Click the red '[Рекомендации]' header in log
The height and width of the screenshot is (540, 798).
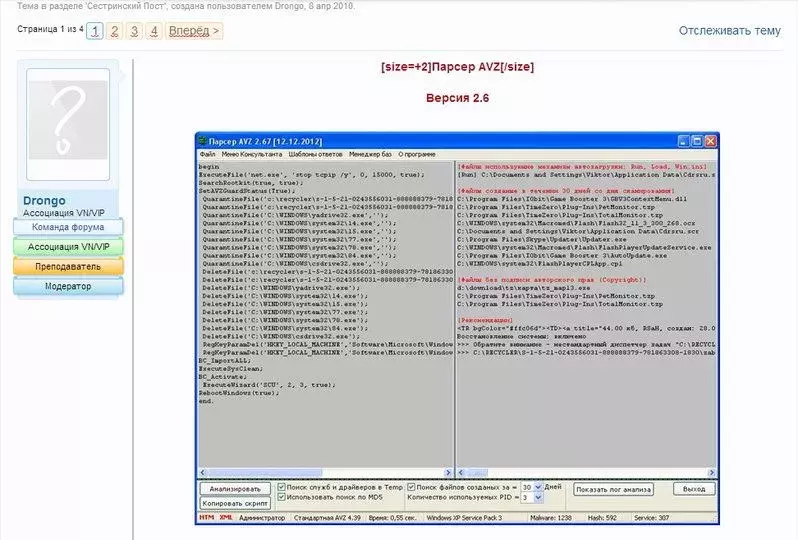tap(485, 320)
